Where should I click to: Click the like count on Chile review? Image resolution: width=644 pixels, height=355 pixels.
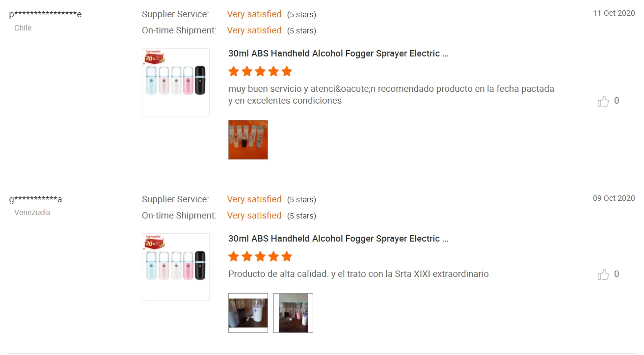617,101
